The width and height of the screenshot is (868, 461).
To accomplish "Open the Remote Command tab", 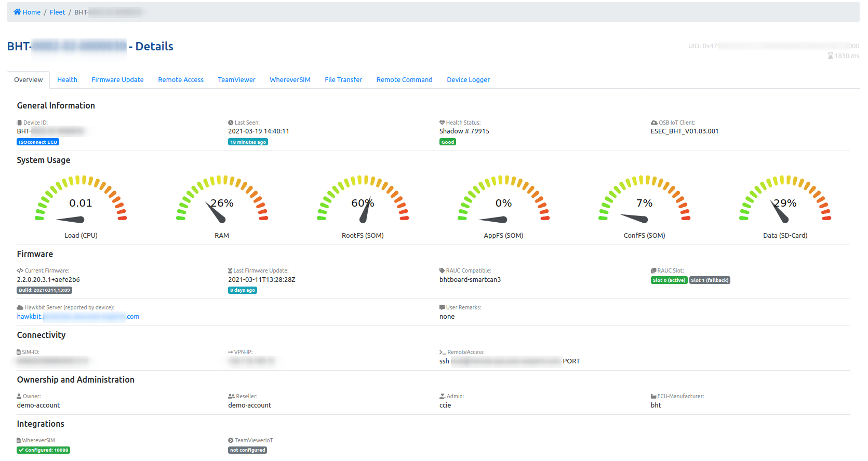I will pyautogui.click(x=404, y=80).
